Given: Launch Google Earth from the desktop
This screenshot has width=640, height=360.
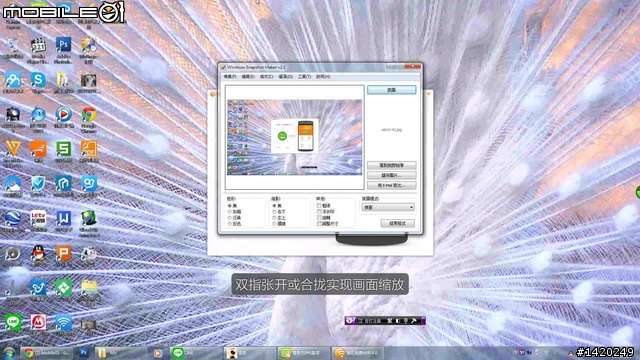Looking at the screenshot, I should pos(13,218).
